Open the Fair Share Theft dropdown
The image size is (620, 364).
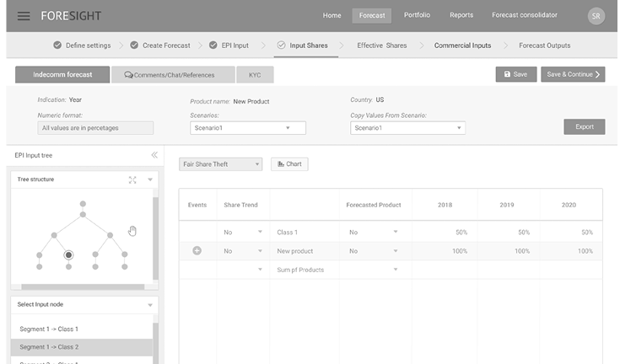221,164
